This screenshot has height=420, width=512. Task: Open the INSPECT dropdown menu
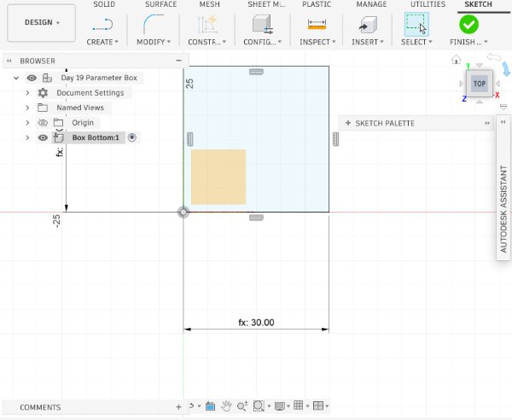(x=317, y=42)
